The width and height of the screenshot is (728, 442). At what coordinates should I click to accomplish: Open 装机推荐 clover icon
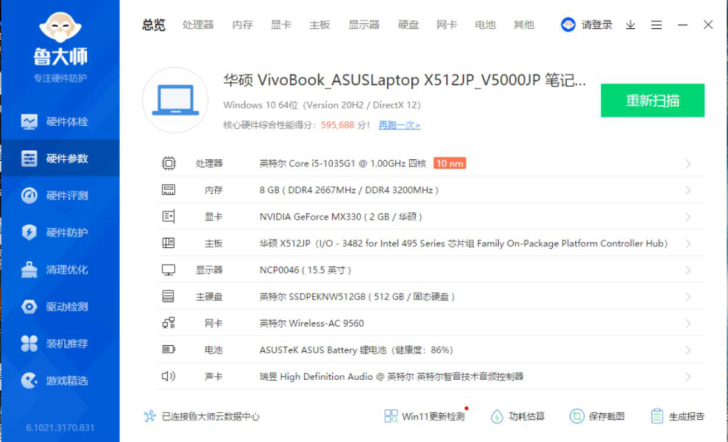[x=29, y=344]
